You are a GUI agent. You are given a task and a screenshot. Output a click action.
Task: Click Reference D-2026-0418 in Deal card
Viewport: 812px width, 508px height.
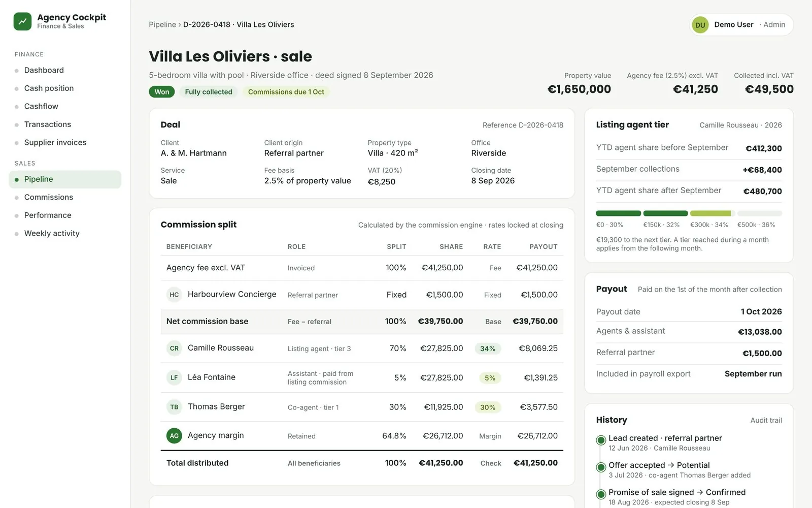(523, 125)
